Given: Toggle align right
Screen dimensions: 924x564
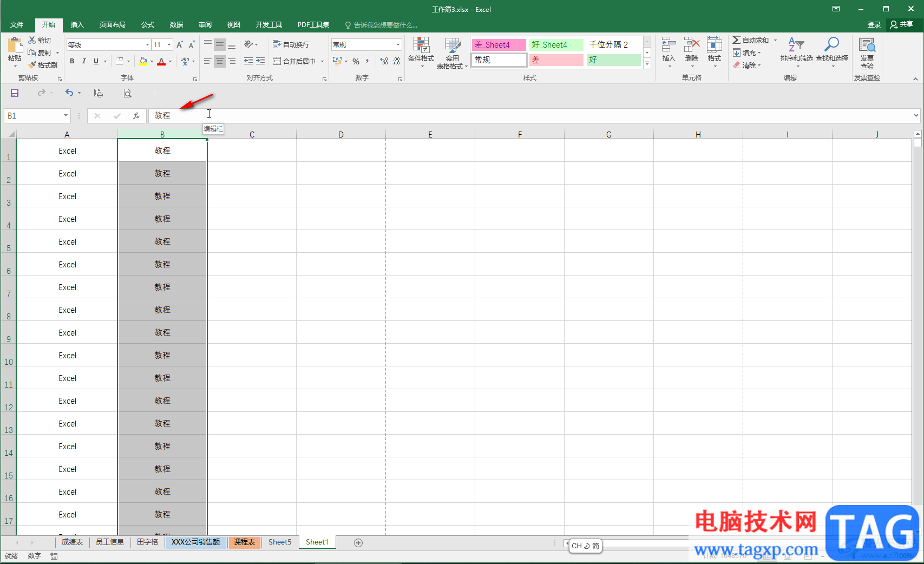Looking at the screenshot, I should (232, 61).
